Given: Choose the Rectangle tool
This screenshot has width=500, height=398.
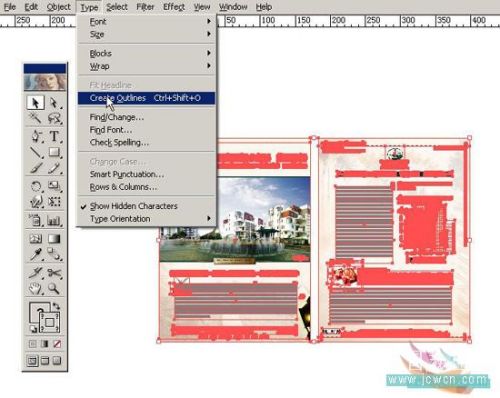Looking at the screenshot, I should tap(54, 152).
